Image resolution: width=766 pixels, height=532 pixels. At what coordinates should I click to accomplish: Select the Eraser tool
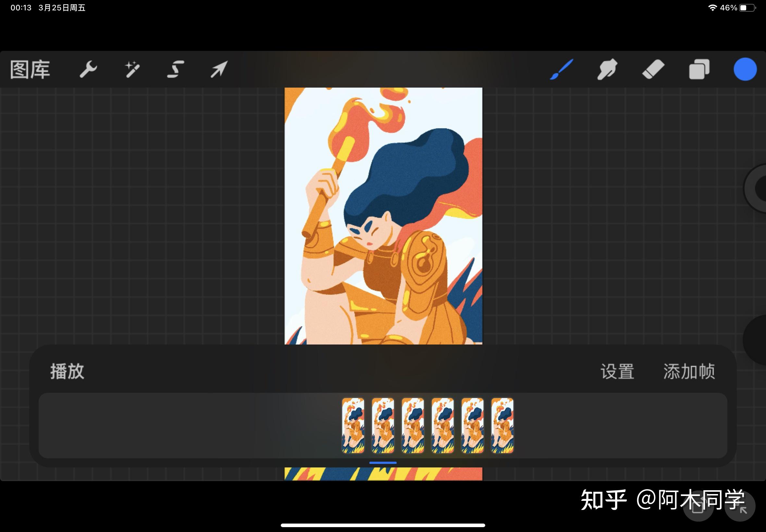click(653, 69)
